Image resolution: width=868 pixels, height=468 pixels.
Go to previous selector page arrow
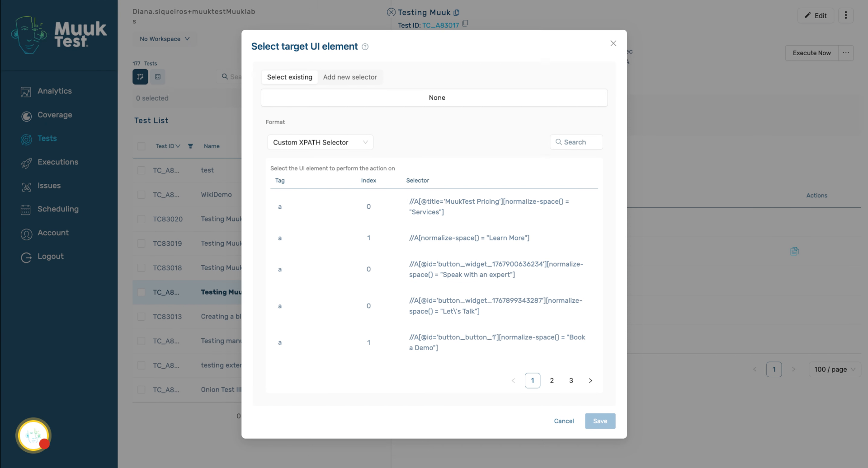(513, 380)
